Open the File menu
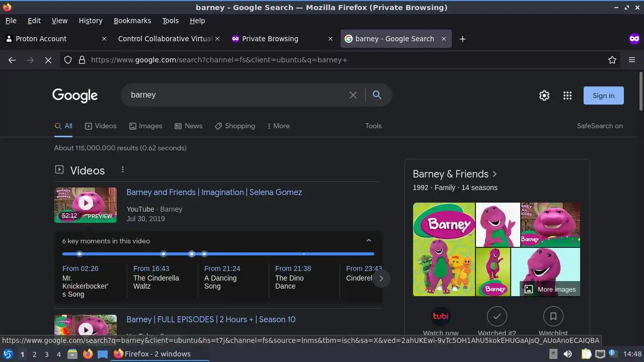Screen dimensions: 644x362 [11, 21]
